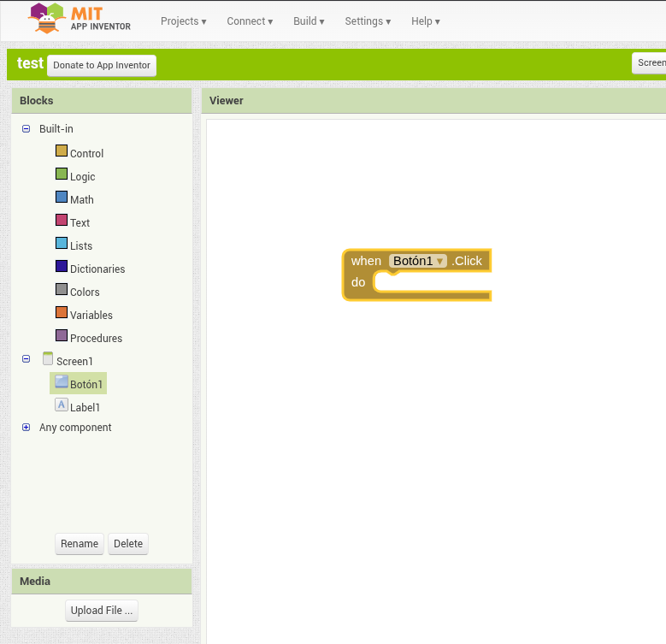Collapse the Screen1 tree node

click(26, 359)
